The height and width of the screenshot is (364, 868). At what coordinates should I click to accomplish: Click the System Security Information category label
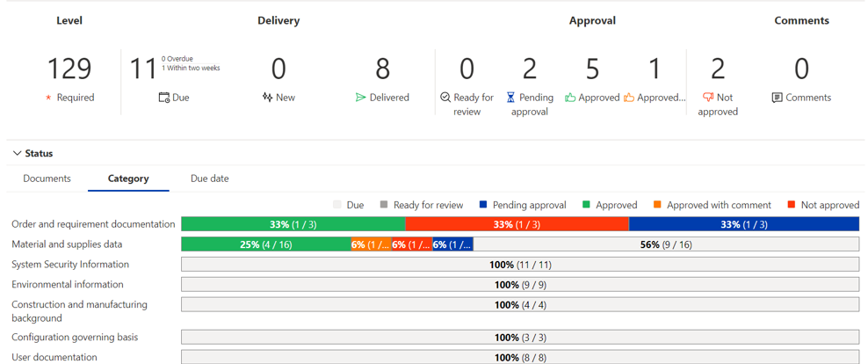70,265
